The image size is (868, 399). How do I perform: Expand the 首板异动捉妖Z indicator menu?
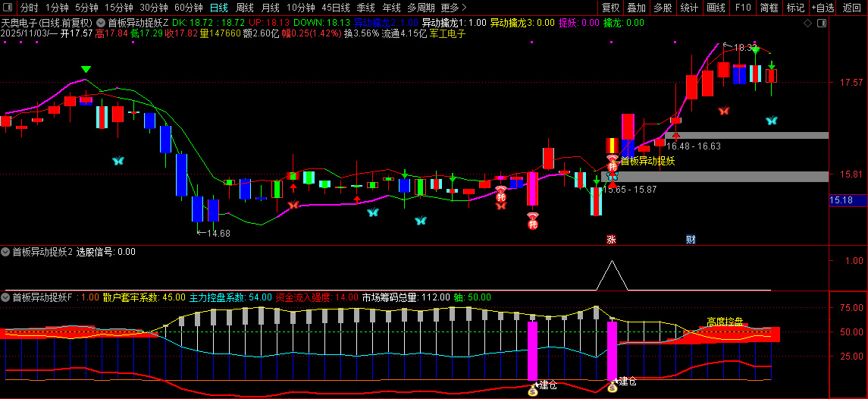(100, 23)
